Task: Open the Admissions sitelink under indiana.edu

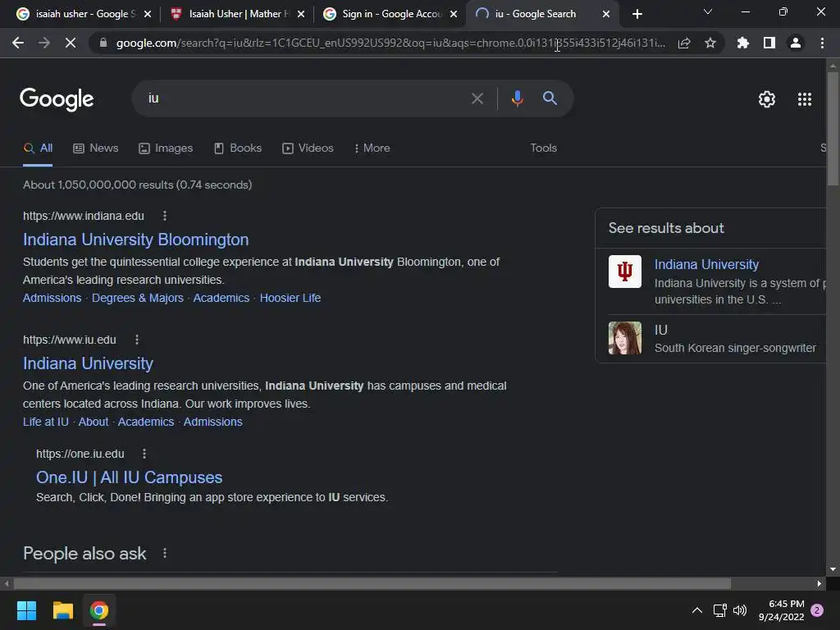Action: point(52,298)
